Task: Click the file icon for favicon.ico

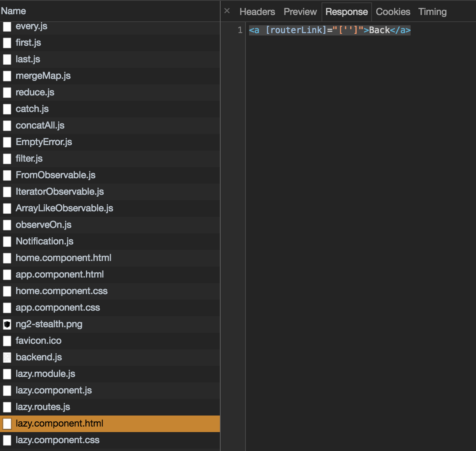Action: [x=7, y=341]
